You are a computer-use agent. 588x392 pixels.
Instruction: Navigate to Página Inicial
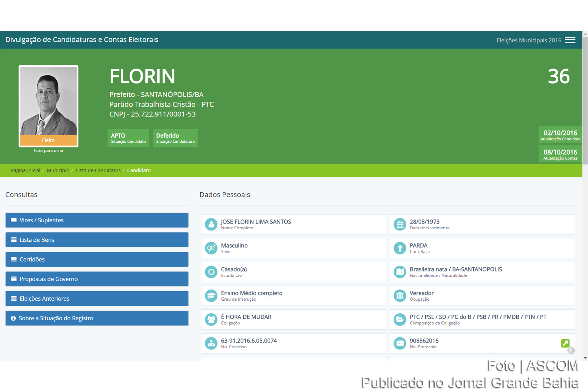[x=25, y=170]
